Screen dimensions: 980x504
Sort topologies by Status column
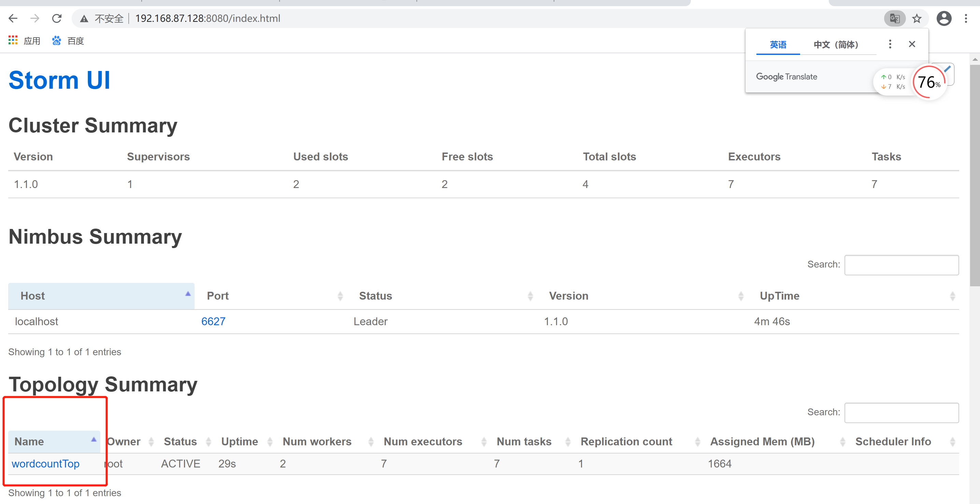tap(180, 442)
